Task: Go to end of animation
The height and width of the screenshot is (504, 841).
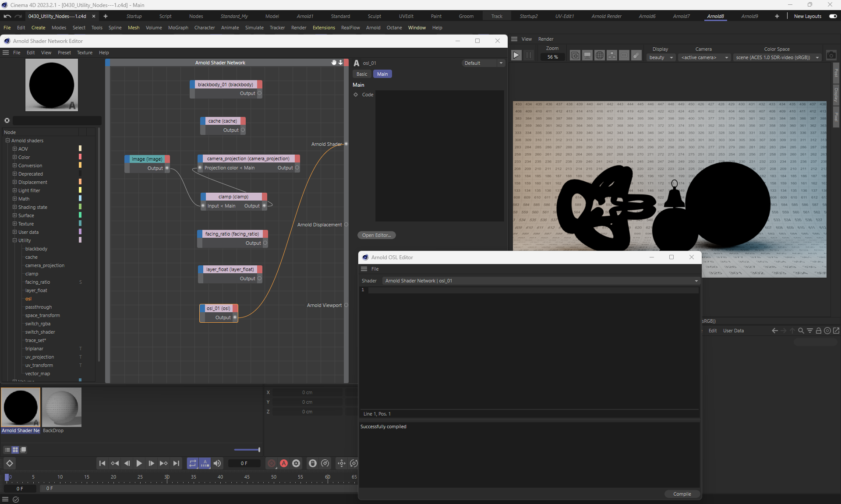Action: click(176, 463)
